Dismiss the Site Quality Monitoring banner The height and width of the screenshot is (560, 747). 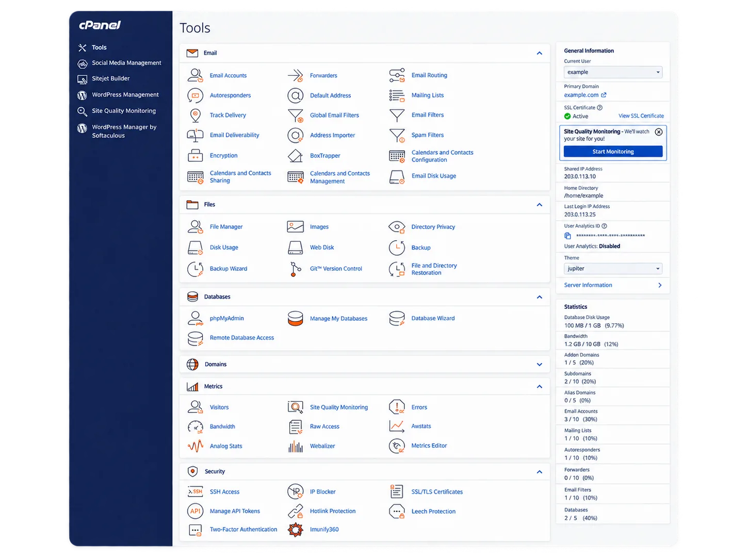click(x=658, y=132)
